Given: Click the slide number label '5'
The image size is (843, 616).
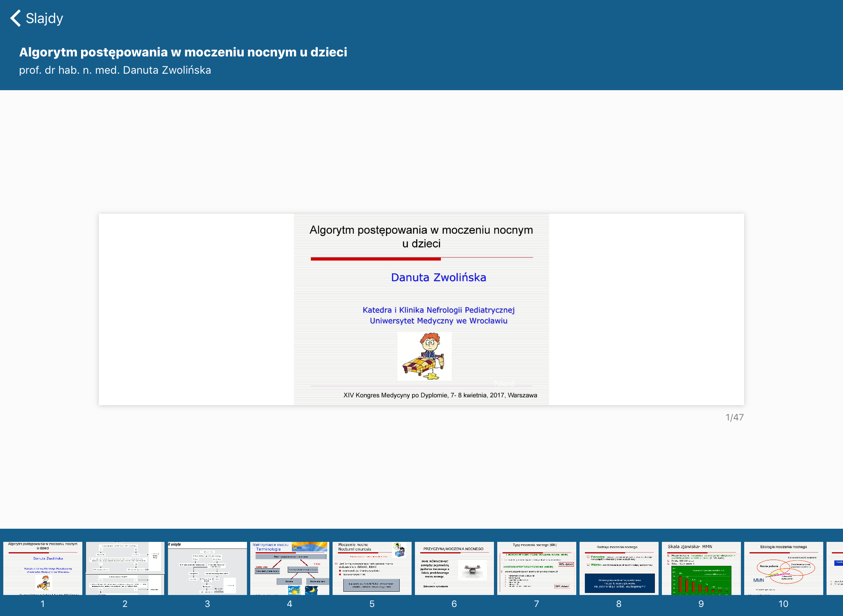Looking at the screenshot, I should pos(372,603).
